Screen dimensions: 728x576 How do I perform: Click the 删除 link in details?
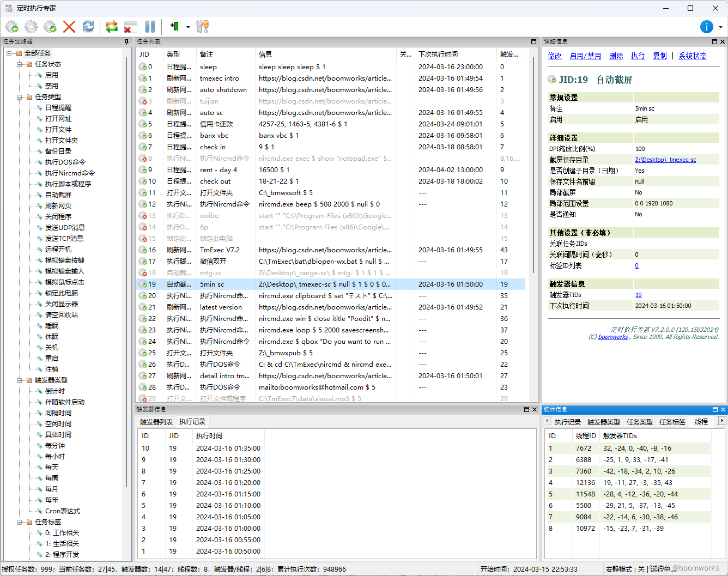tap(616, 56)
